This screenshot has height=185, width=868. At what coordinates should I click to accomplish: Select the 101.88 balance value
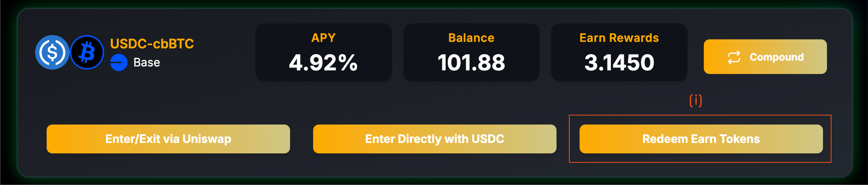click(471, 63)
